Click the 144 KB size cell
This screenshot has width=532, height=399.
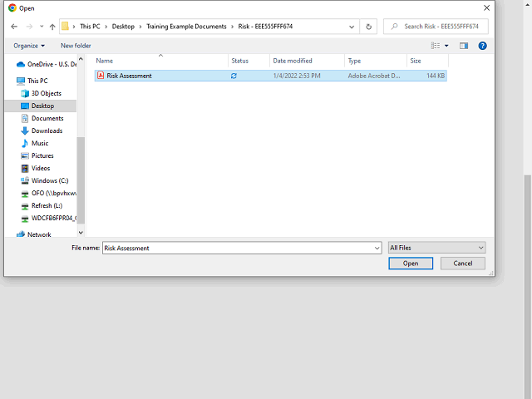pos(436,76)
